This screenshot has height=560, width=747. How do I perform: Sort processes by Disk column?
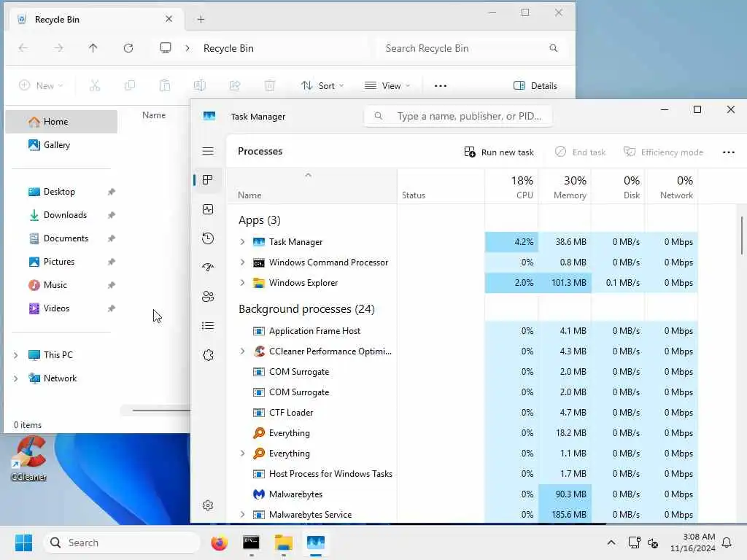(619, 187)
